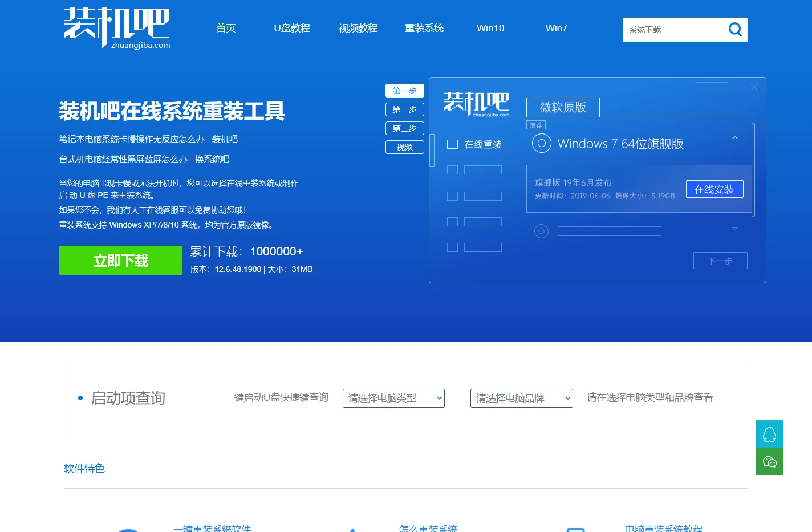812x532 pixels.
Task: Open the 怎么重装系统 link
Action: pos(428,529)
